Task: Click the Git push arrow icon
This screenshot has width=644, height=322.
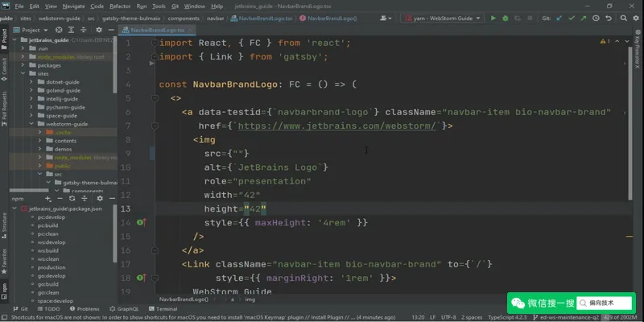Action: (x=583, y=18)
